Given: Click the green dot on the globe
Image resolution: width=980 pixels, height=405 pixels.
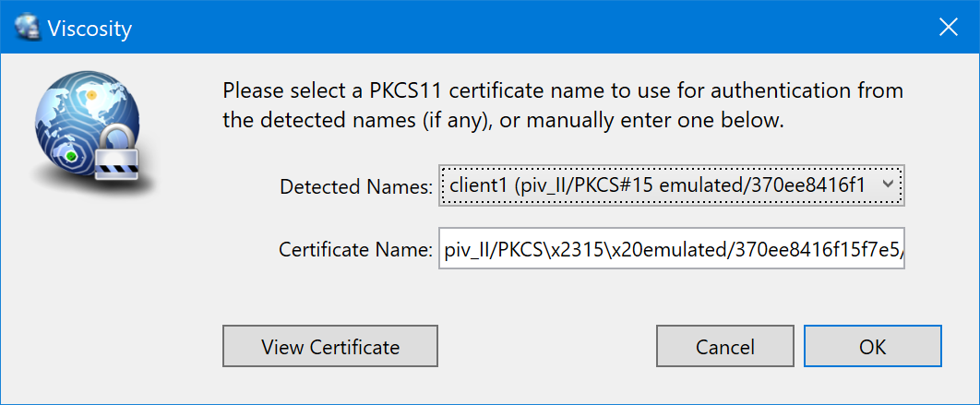Looking at the screenshot, I should (71, 158).
